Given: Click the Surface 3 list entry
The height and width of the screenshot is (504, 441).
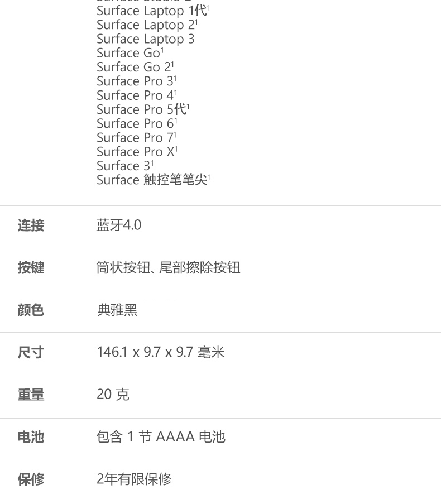Looking at the screenshot, I should tap(125, 166).
